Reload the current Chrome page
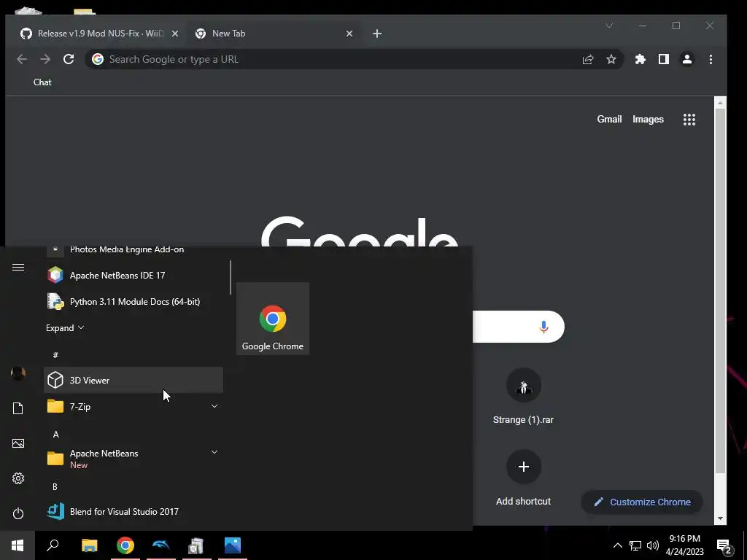Viewport: 747px width, 560px height. (69, 59)
